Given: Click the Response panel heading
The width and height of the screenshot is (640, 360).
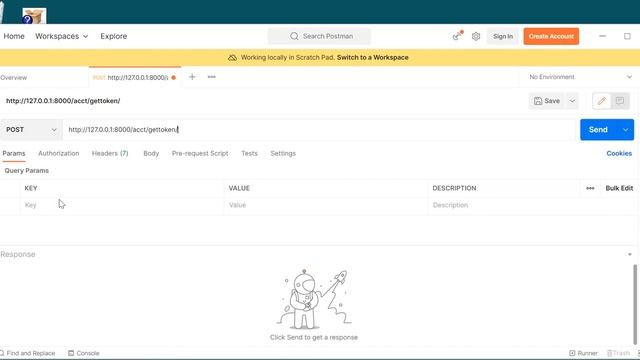Looking at the screenshot, I should (x=18, y=254).
